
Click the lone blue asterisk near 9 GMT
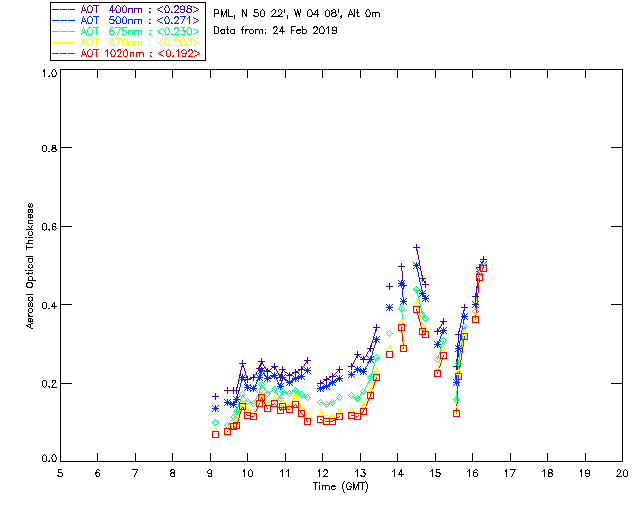click(216, 408)
